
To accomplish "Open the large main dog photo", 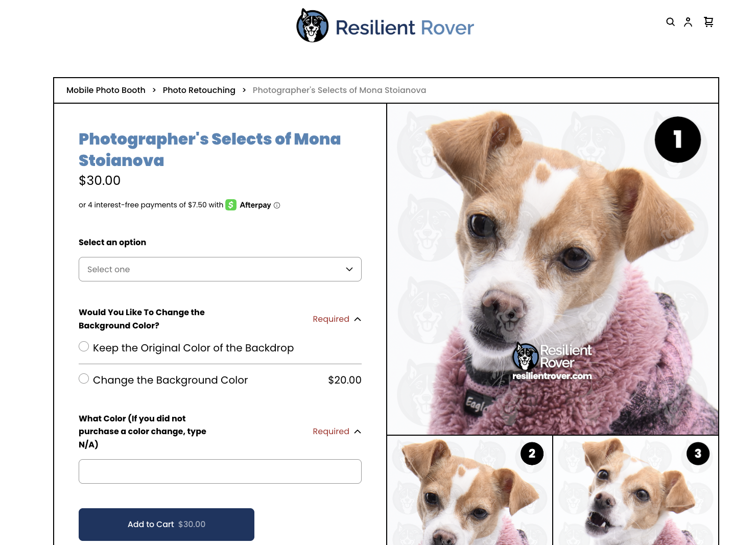I will tap(553, 269).
